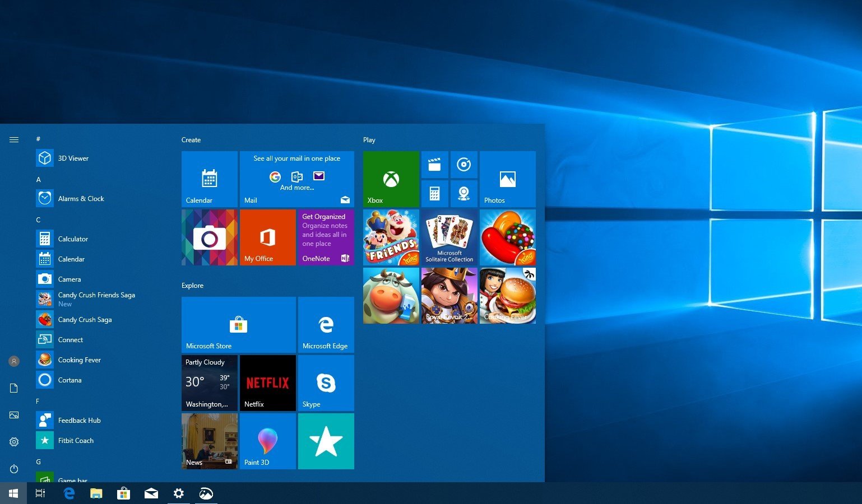Start Skype from its tile

(x=326, y=382)
